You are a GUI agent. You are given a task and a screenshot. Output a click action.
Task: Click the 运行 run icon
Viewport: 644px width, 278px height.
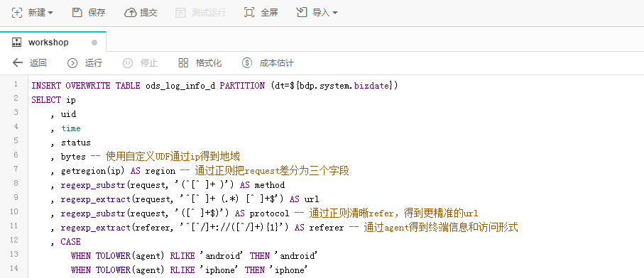72,63
